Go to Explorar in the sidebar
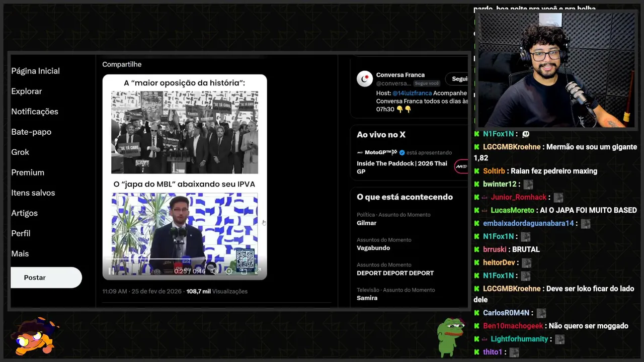Viewport: 644px width, 362px height. click(x=27, y=92)
